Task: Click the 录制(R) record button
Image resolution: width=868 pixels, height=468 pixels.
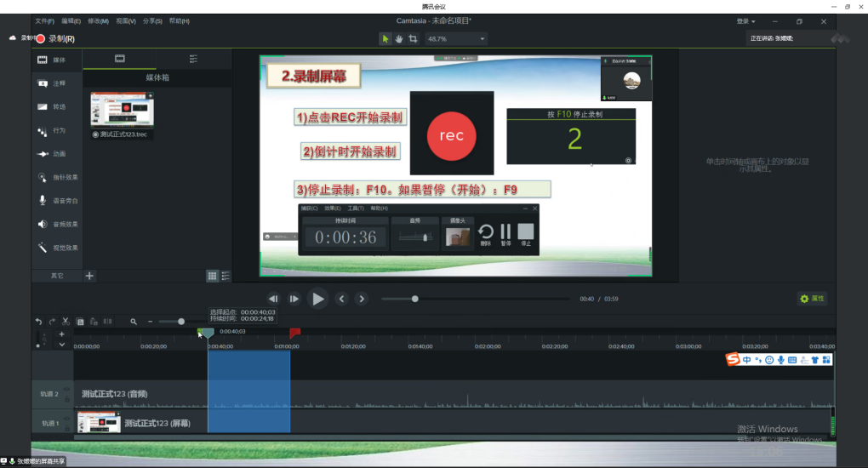Action: (x=54, y=39)
